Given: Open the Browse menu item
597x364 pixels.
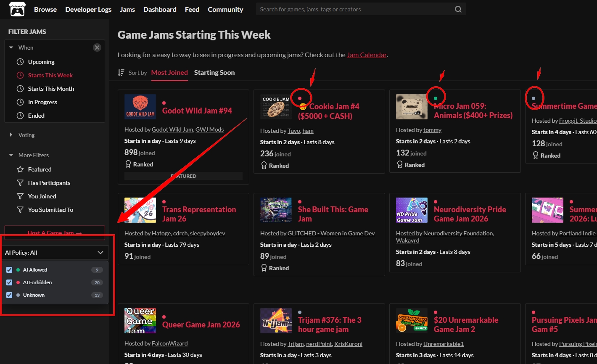Looking at the screenshot, I should (x=45, y=9).
